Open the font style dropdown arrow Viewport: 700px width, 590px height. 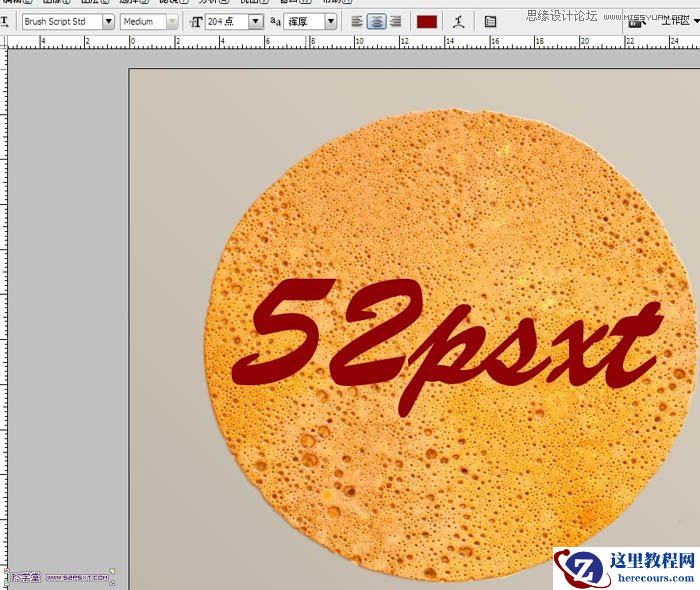click(x=172, y=21)
